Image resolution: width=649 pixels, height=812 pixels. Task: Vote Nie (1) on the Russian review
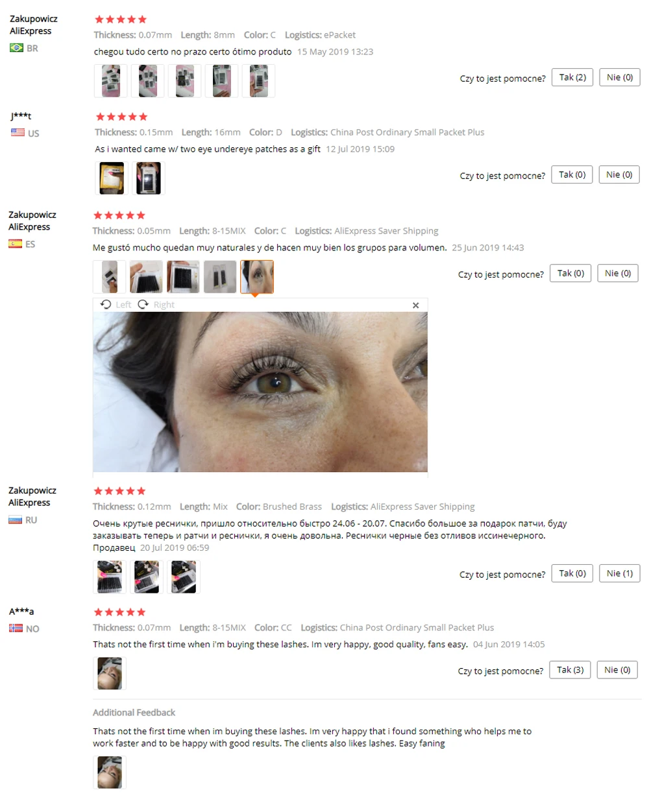620,574
